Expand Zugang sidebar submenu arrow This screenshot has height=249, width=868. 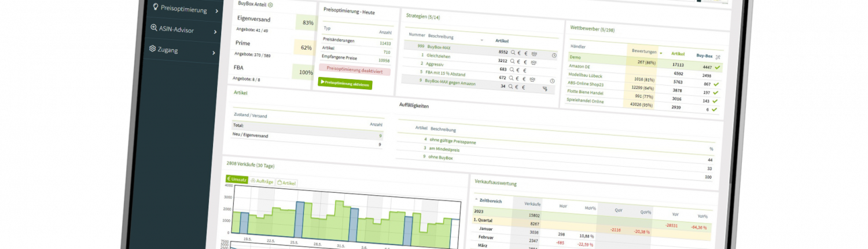[x=214, y=53]
